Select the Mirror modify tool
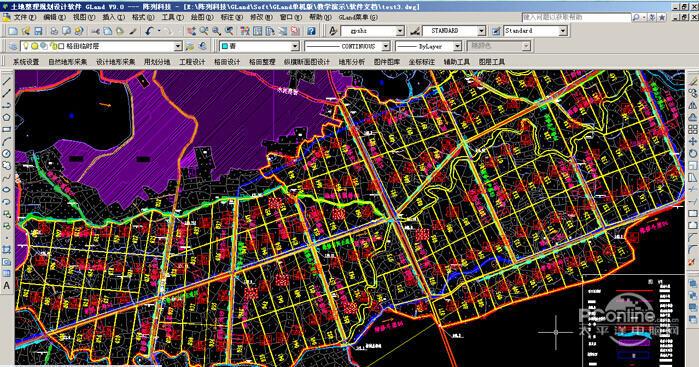 point(692,105)
